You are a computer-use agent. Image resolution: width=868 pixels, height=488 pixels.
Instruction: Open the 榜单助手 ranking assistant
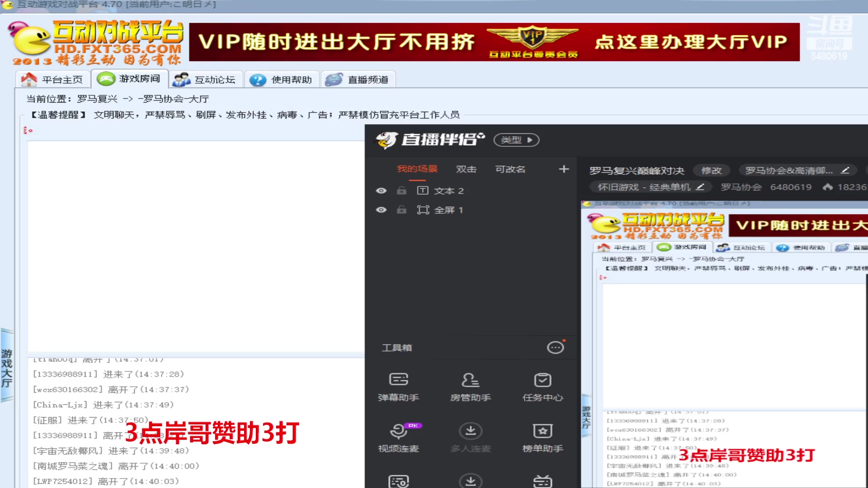[x=542, y=437]
